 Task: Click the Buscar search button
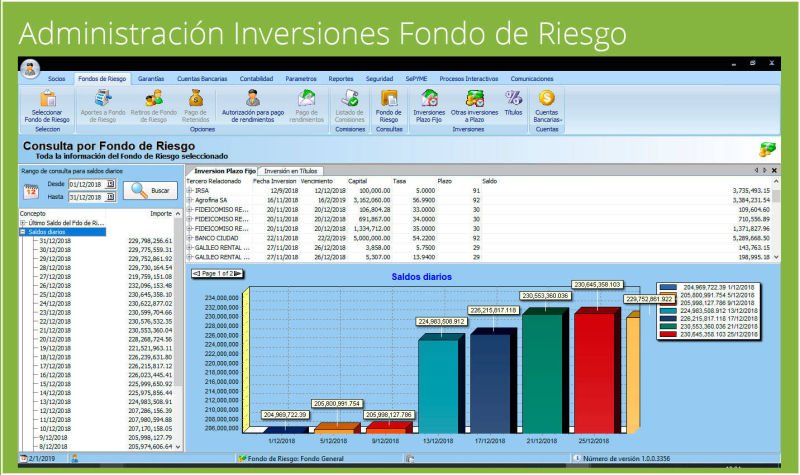151,190
